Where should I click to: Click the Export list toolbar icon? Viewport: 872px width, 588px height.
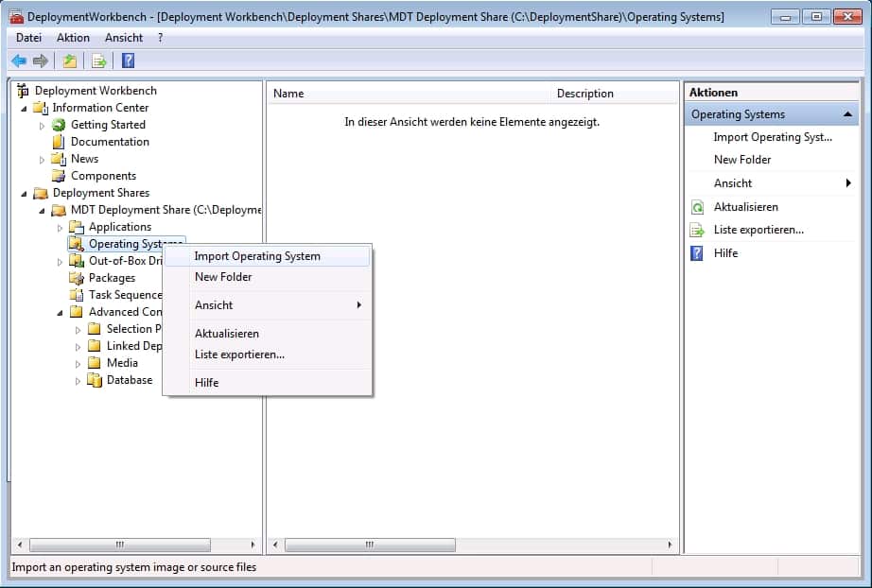pyautogui.click(x=99, y=61)
